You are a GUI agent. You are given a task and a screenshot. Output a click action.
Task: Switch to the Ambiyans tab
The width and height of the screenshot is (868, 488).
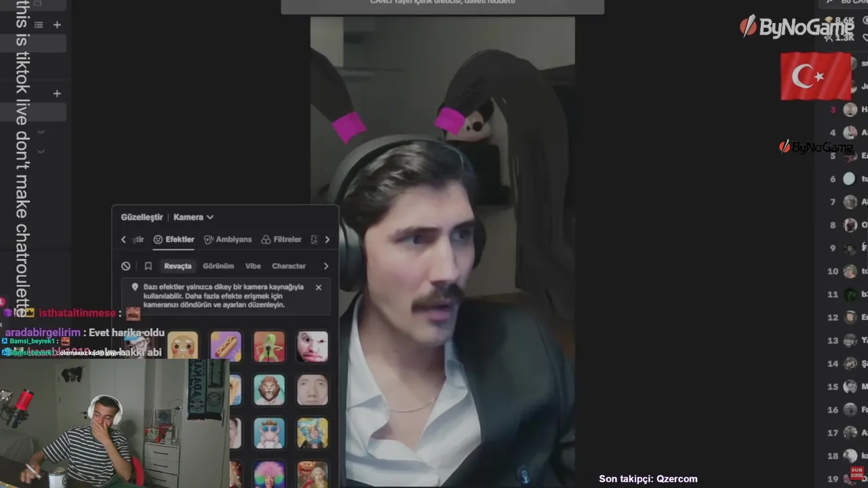(228, 239)
